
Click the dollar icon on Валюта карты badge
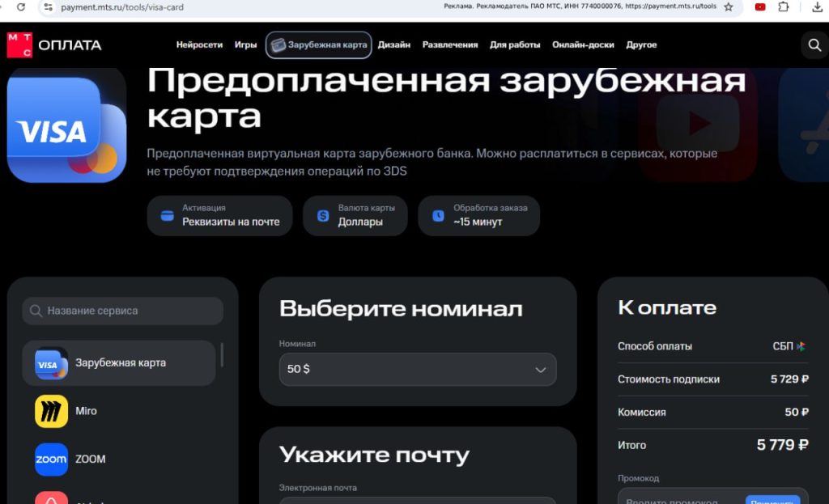coord(324,215)
